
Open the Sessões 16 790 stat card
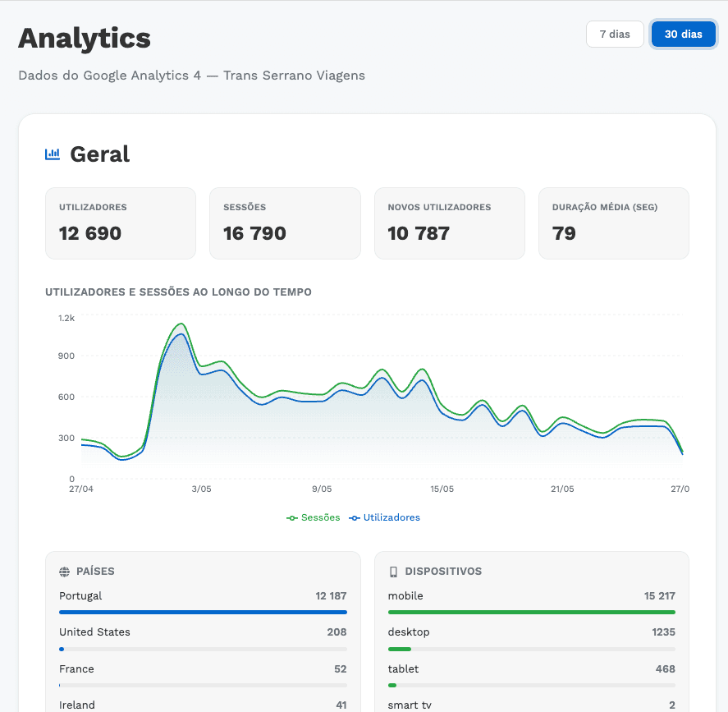pyautogui.click(x=285, y=223)
